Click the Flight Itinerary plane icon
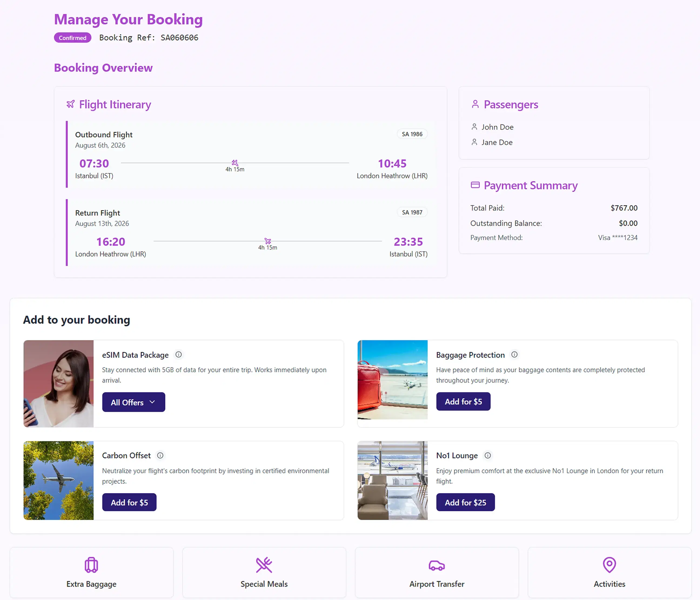Viewport: 700px width, 600px height. 71,104
